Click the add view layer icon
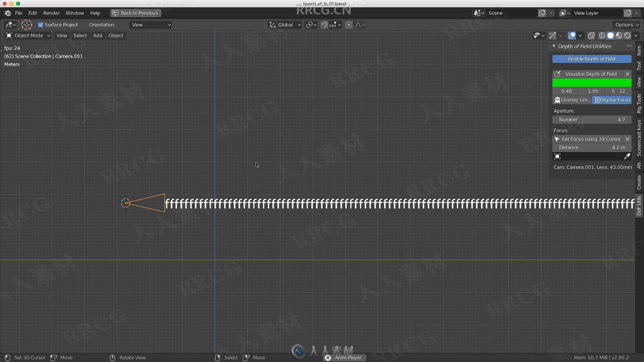The image size is (644, 362). click(x=628, y=13)
